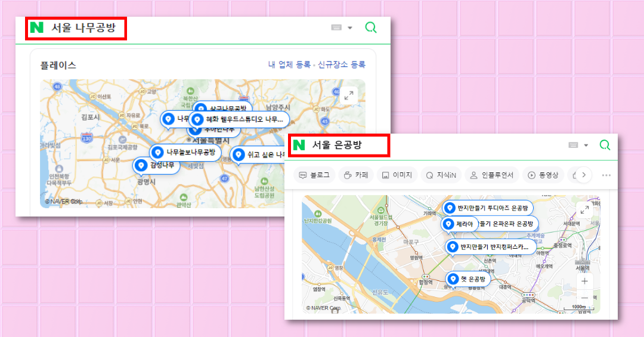Show more tabs with right chevron
Image resolution: width=644 pixels, height=337 pixels.
pyautogui.click(x=584, y=175)
